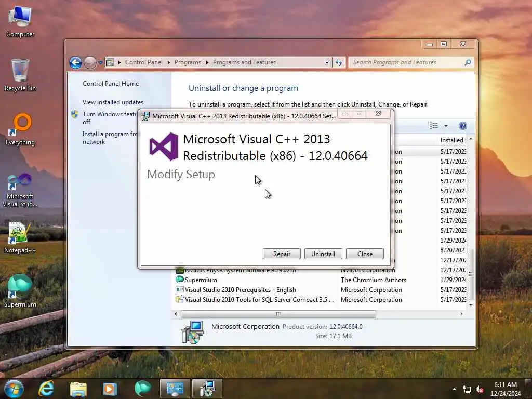Screen dimensions: 532x399
Task: Refresh the Programs and Features view
Action: click(339, 62)
